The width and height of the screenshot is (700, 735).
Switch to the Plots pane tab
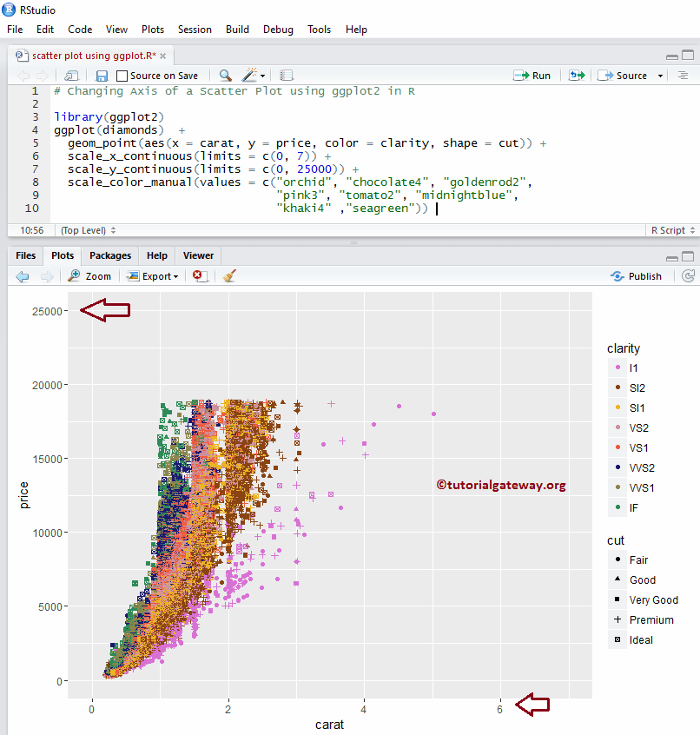pos(63,255)
